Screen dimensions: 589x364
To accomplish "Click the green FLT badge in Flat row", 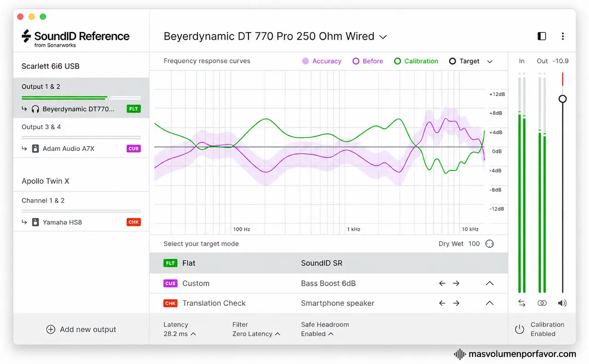I will (x=170, y=263).
